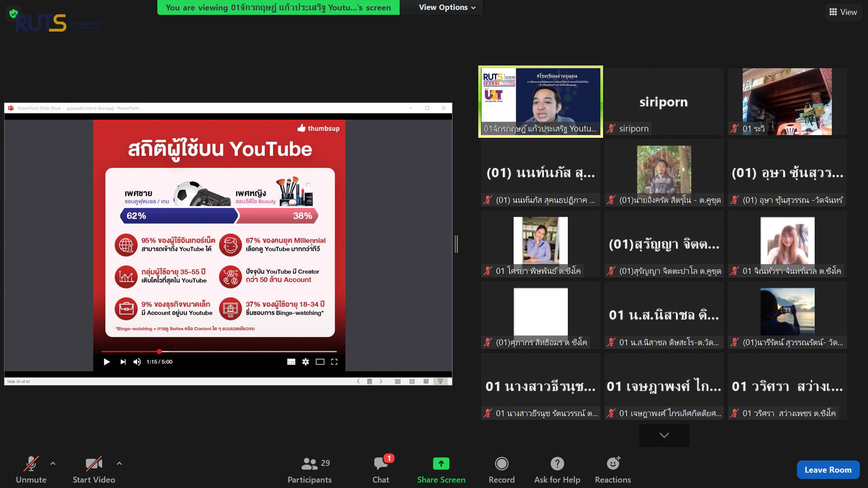
Task: Click muted mic icon on (01) นนท์นภัส tile
Action: click(488, 200)
